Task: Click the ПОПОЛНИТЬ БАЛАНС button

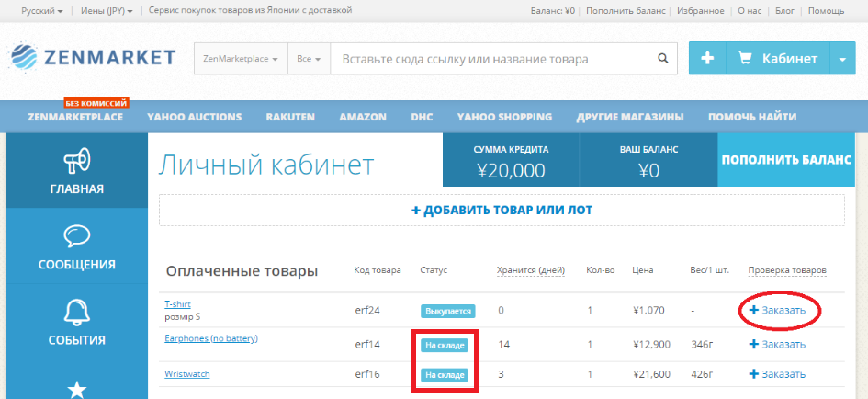Action: coord(786,160)
